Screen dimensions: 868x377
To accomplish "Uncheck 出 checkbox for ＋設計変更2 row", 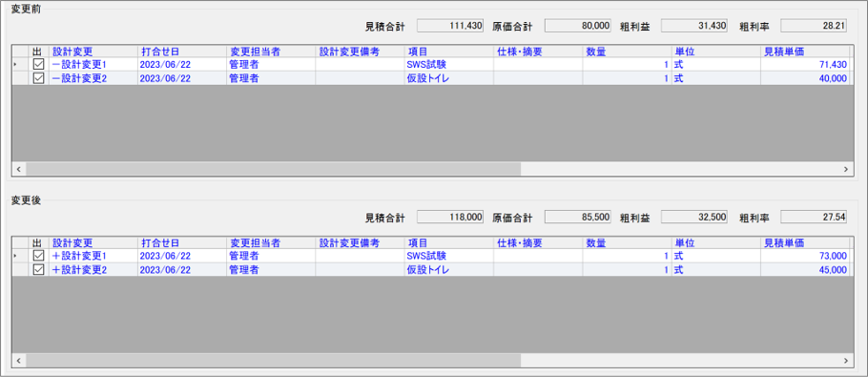I will [38, 270].
